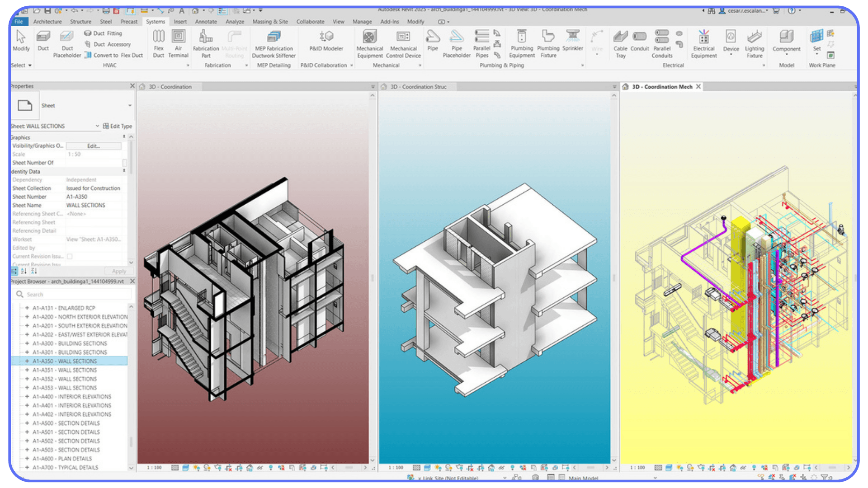This screenshot has height=488, width=868.
Task: Switch to the Architecture ribbon tab
Action: (x=47, y=21)
